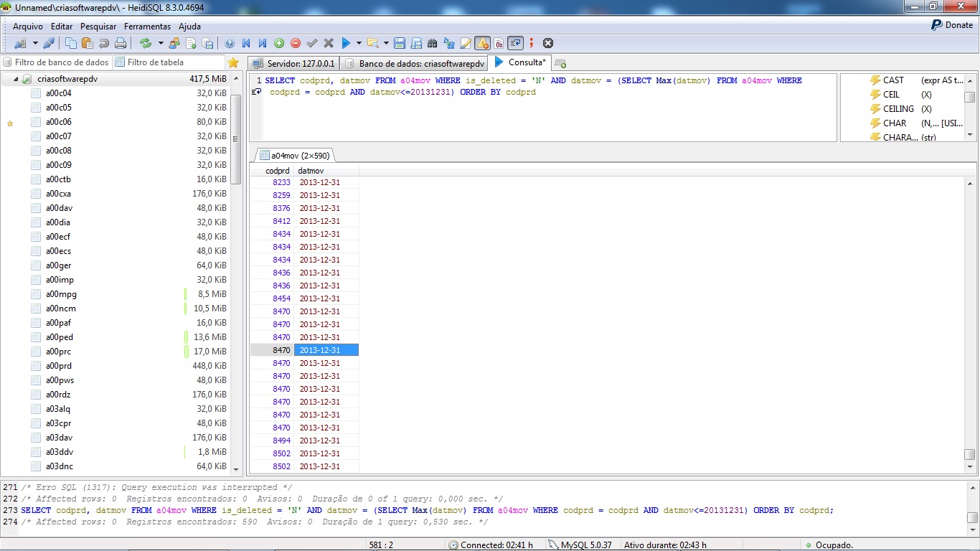Collapse the criasoftwarepdv database tree node
The width and height of the screenshot is (980, 551).
click(16, 79)
